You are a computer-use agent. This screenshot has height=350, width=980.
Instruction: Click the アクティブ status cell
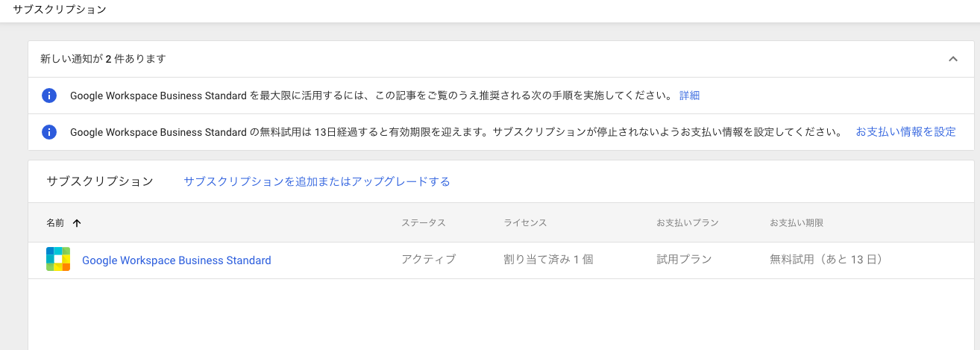click(428, 260)
